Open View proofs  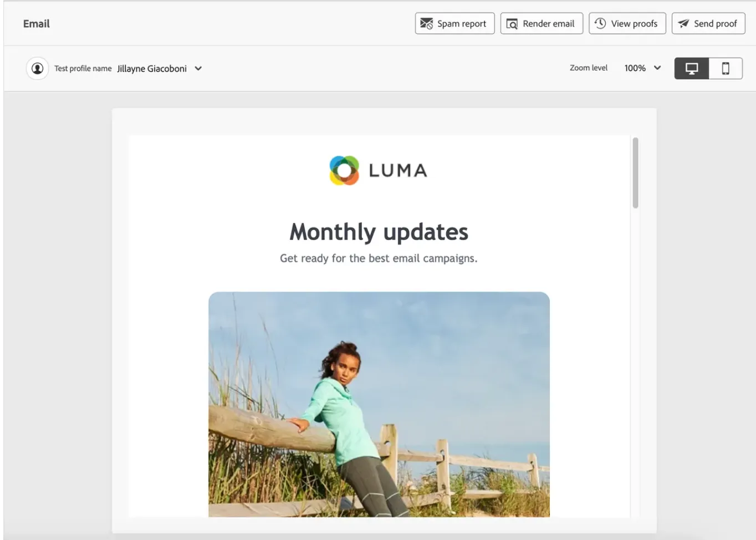pyautogui.click(x=627, y=23)
